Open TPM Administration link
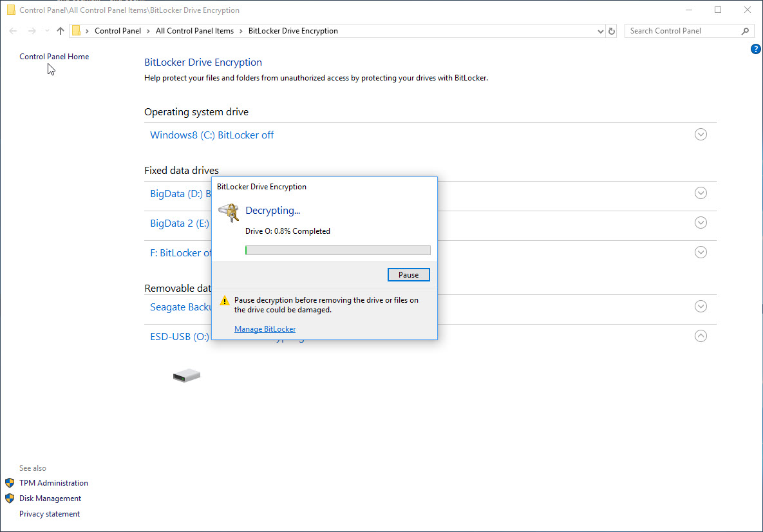 pyautogui.click(x=53, y=483)
